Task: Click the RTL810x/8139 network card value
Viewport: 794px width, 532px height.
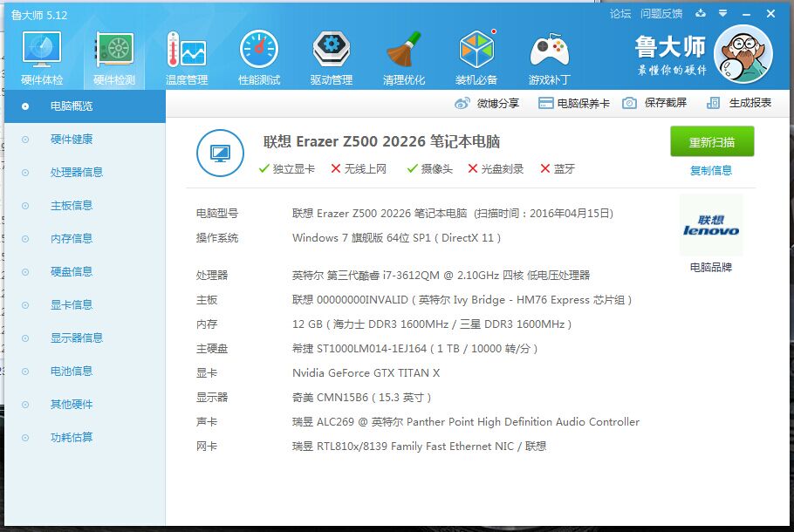Action: (x=420, y=446)
